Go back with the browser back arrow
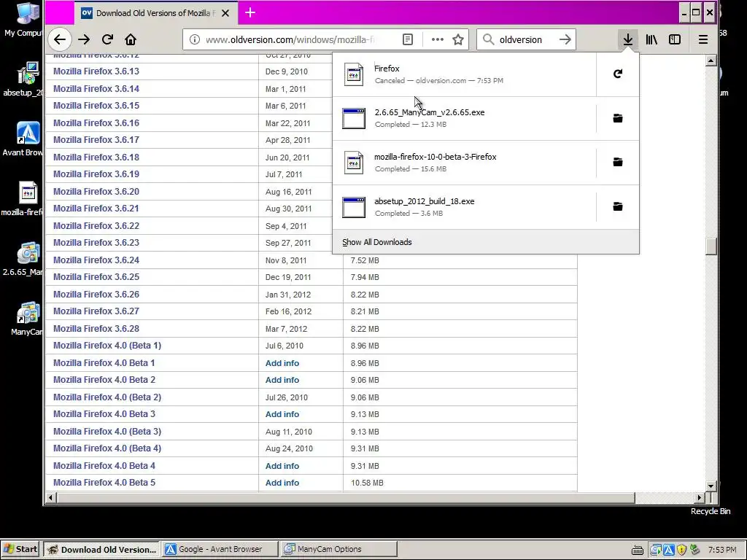Image resolution: width=747 pixels, height=560 pixels. 60,39
